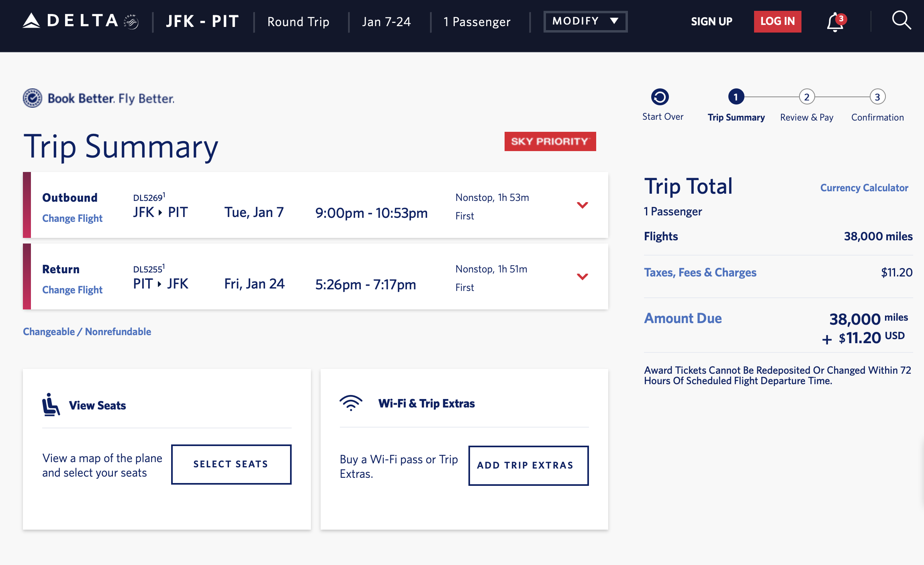Click the Start Over circular arrow icon
924x565 pixels.
coord(660,97)
